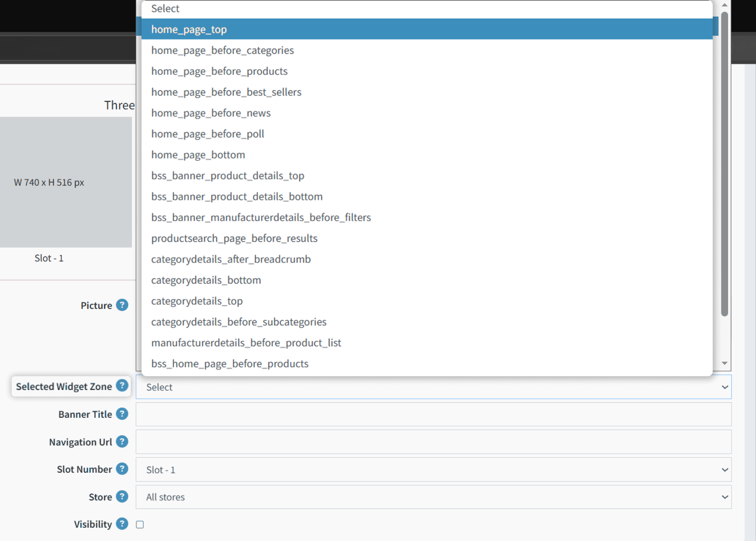Open the Store dropdown showing All stores

[x=433, y=497]
